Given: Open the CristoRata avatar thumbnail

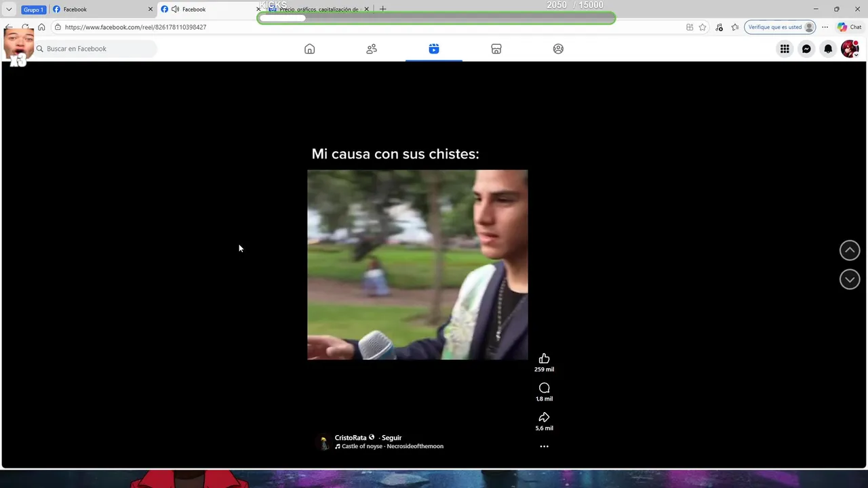Looking at the screenshot, I should 324,442.
